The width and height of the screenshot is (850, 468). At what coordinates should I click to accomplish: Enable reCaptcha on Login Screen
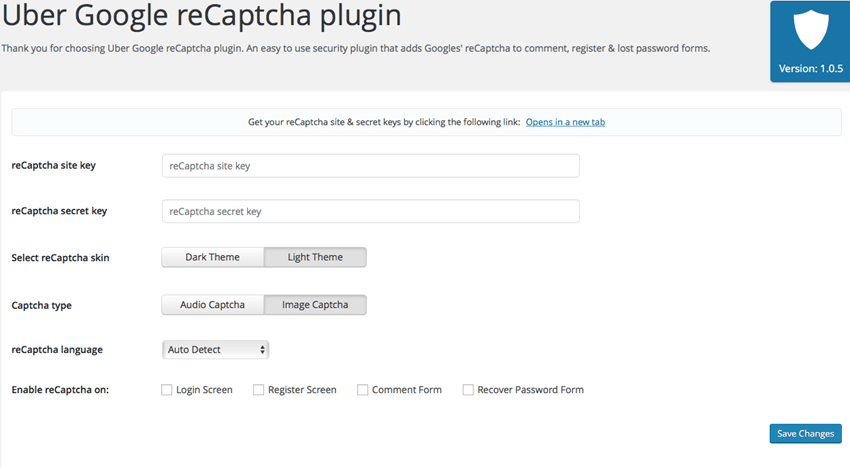166,390
